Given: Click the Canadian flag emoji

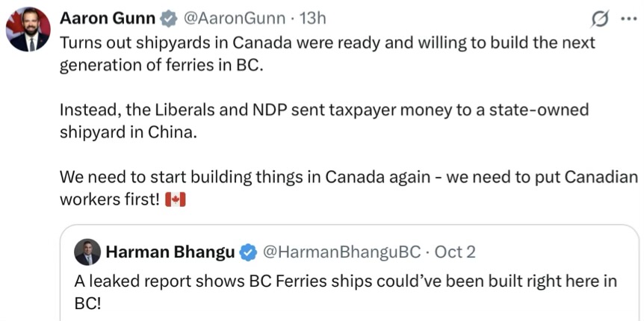Looking at the screenshot, I should [175, 200].
